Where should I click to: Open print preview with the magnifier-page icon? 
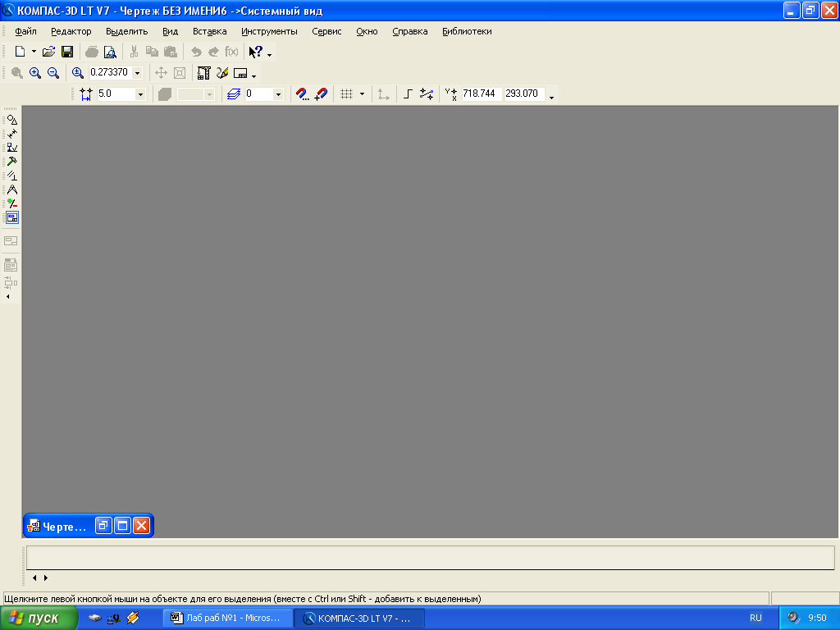[110, 52]
